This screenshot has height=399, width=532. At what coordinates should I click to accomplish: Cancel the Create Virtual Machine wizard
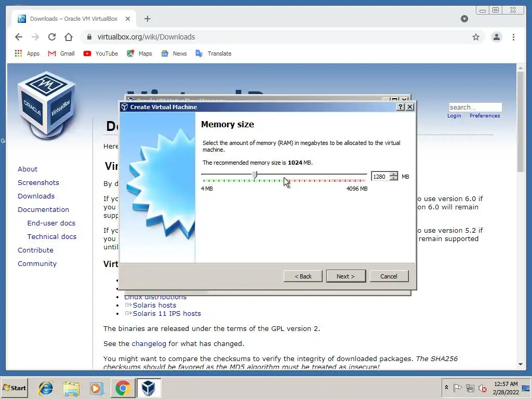389,276
